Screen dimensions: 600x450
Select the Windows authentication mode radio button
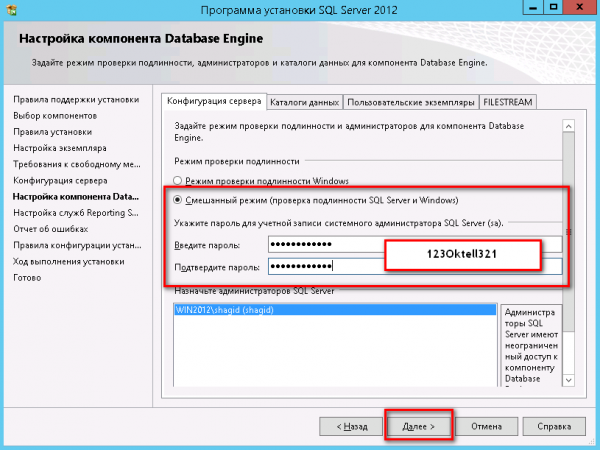pyautogui.click(x=178, y=181)
